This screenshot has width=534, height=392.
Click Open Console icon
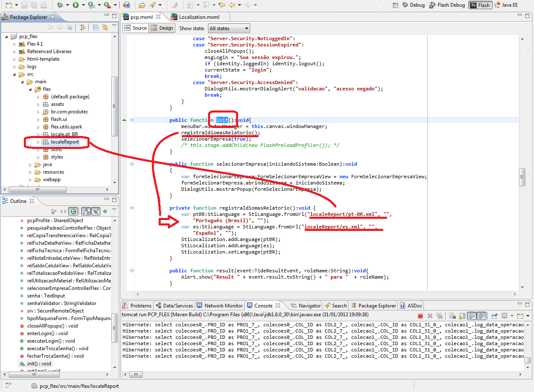click(x=520, y=316)
